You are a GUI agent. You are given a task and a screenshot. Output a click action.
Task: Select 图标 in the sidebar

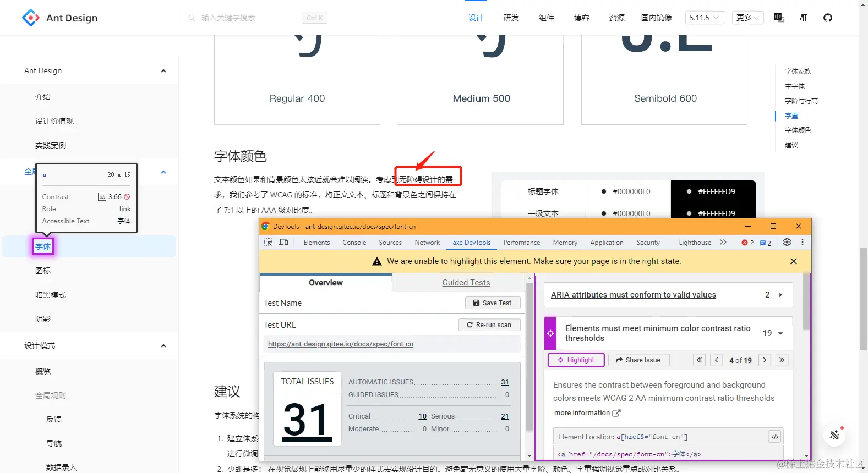(x=43, y=271)
